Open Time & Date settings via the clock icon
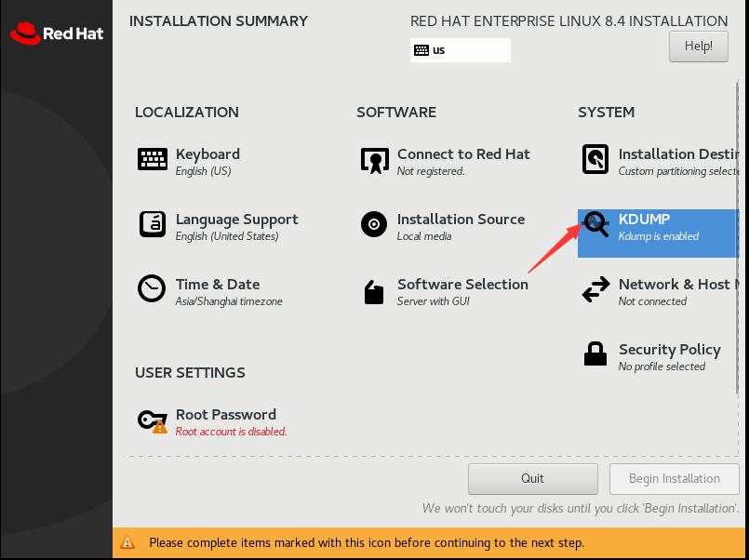The height and width of the screenshot is (560, 749). [x=152, y=289]
